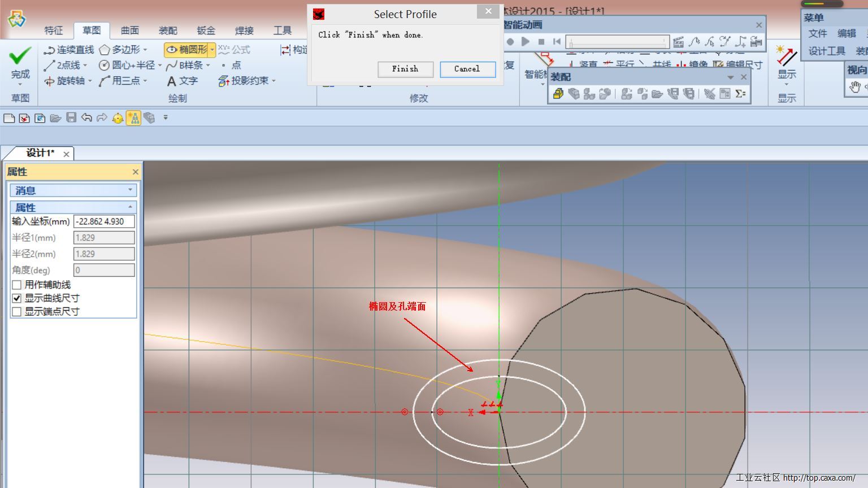
Task: Uncheck the 显示曲线尺寸 checkbox
Action: 17,298
